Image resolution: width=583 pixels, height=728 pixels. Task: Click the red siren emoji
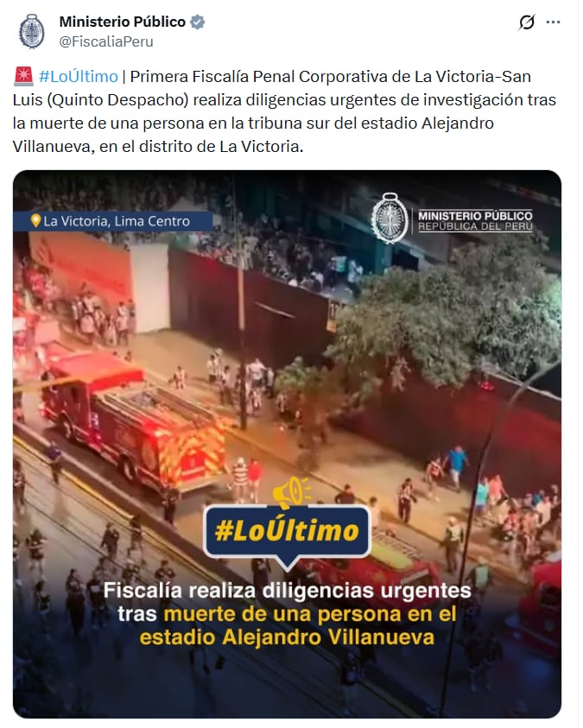click(23, 76)
